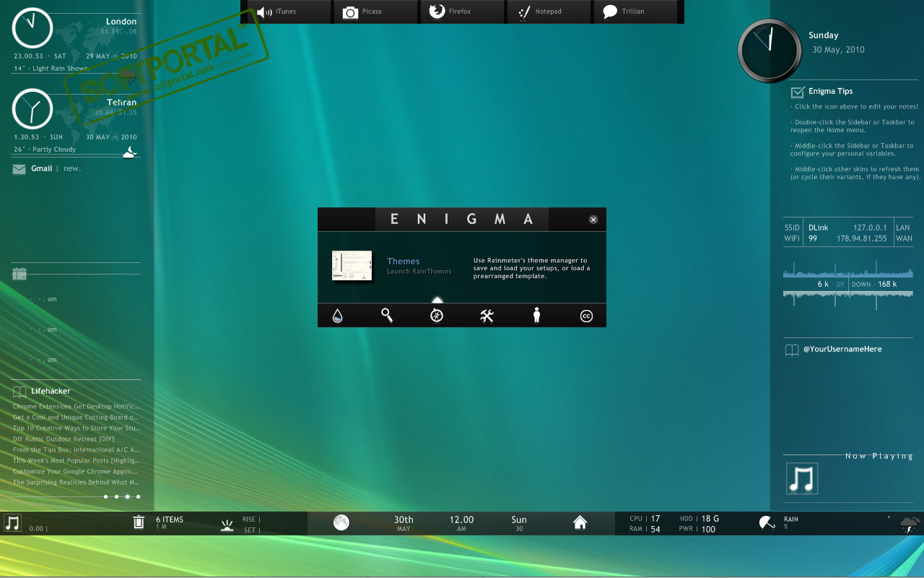Click the Themes heading link
This screenshot has width=924, height=578.
(x=403, y=262)
